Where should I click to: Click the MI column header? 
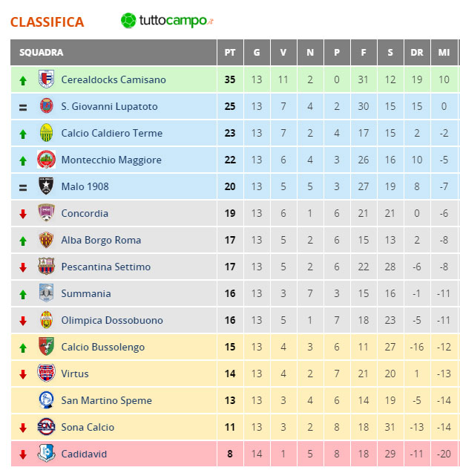pos(444,53)
